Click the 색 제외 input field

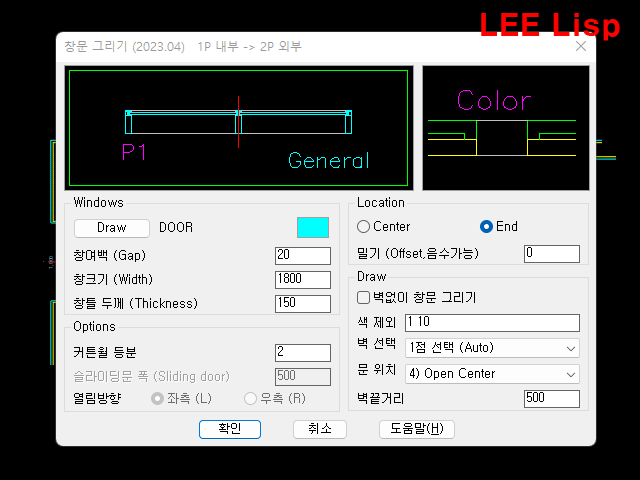(492, 322)
